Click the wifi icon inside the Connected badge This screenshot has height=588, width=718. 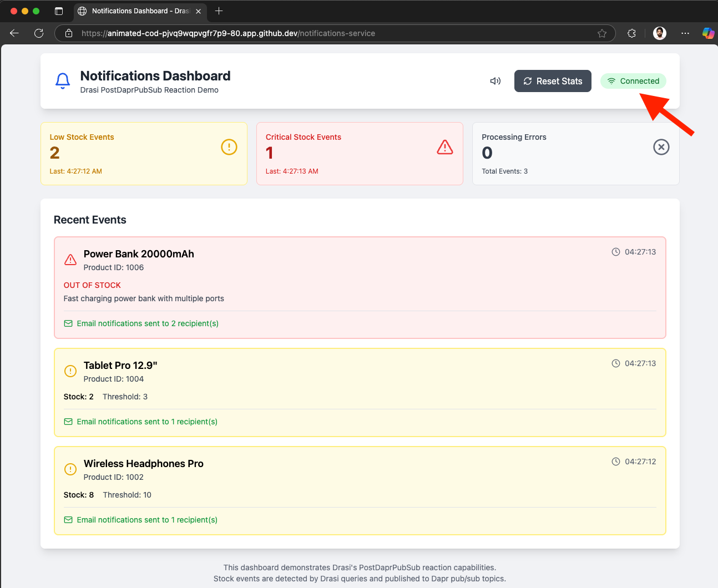coord(612,80)
